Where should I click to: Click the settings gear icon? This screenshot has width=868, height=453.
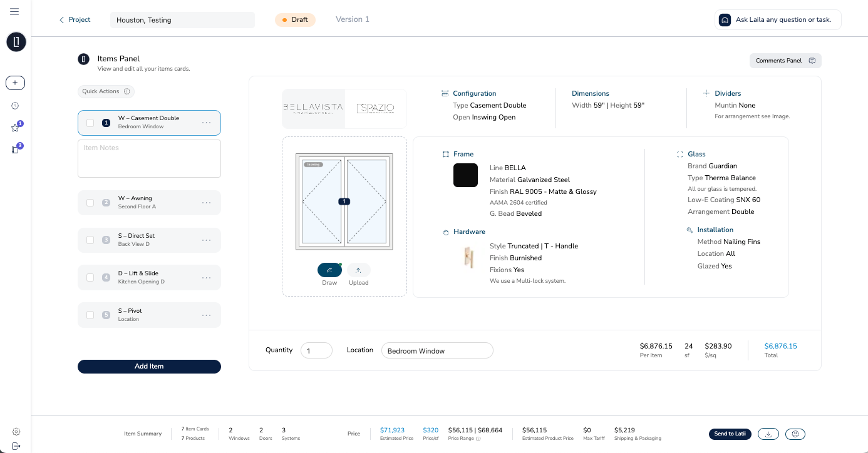(16, 432)
